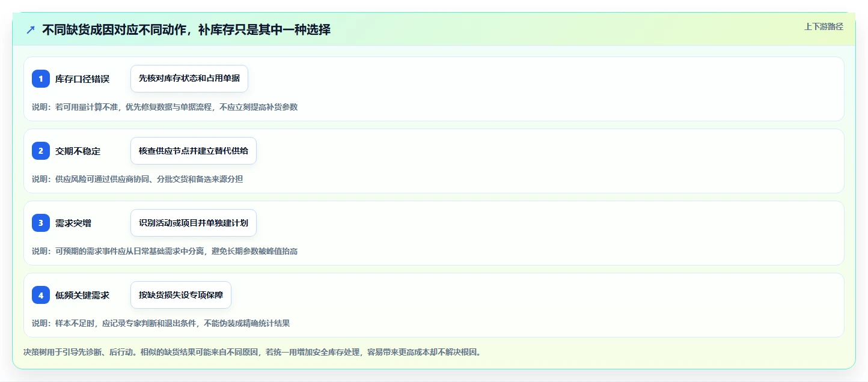Click the 核查供应节点并建立替代供给 button

(x=194, y=151)
